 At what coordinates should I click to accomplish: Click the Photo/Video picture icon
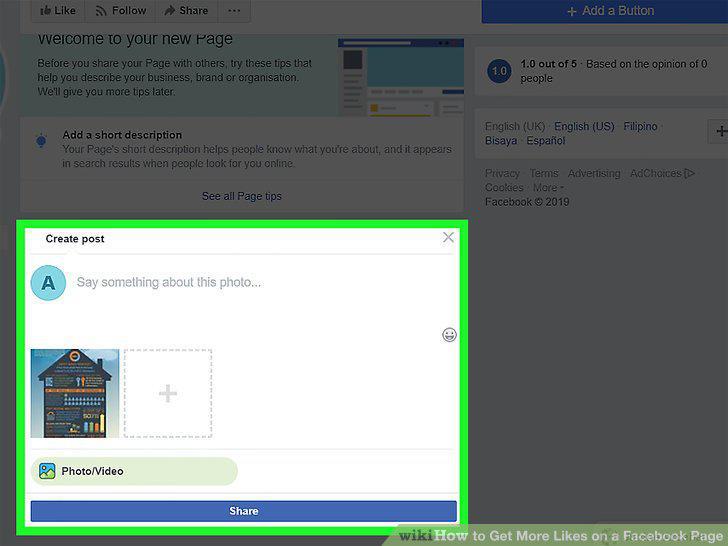[47, 471]
